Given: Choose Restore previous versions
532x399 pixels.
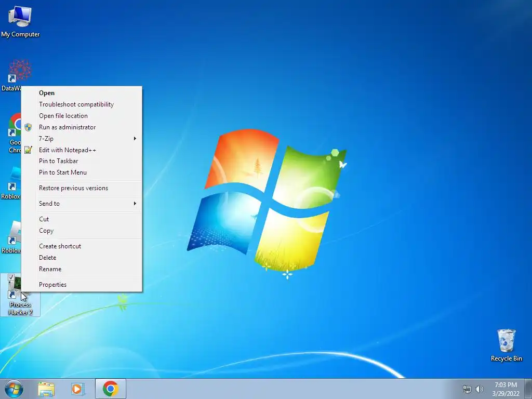Looking at the screenshot, I should click(x=82, y=188).
